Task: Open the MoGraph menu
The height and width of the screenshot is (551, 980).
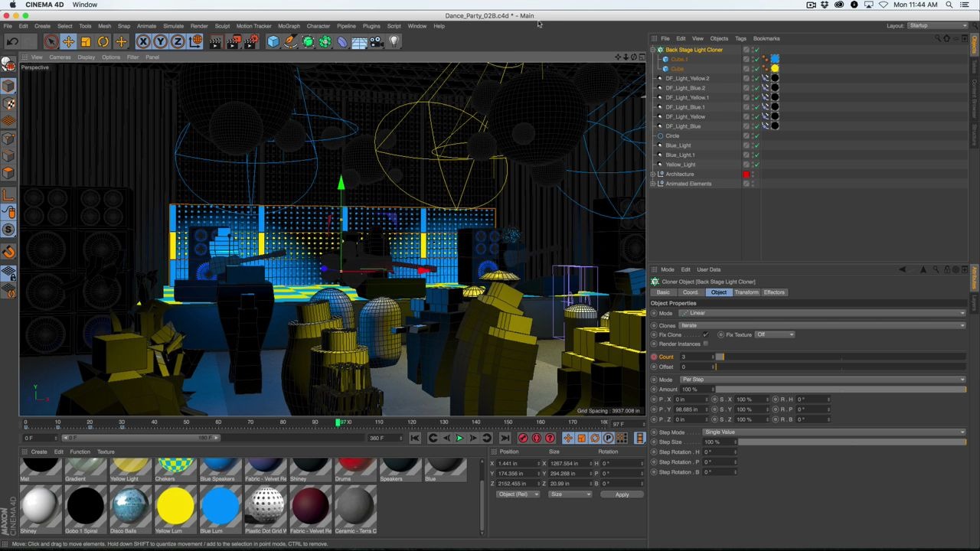Action: (x=289, y=25)
